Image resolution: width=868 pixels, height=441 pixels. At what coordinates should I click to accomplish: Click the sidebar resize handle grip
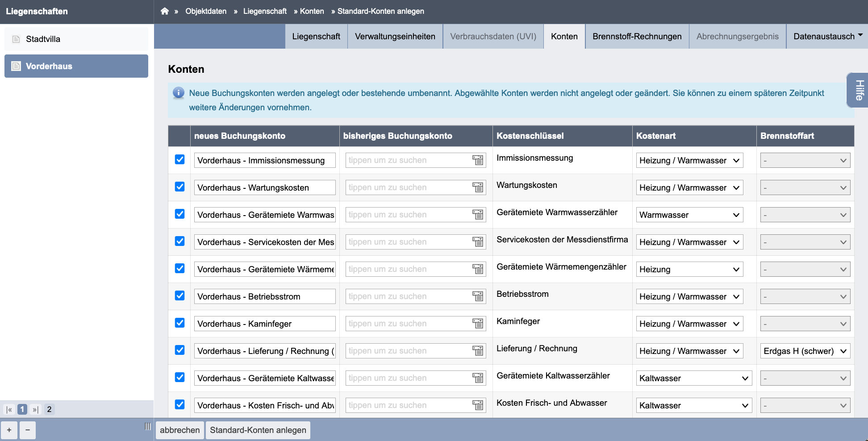click(148, 427)
